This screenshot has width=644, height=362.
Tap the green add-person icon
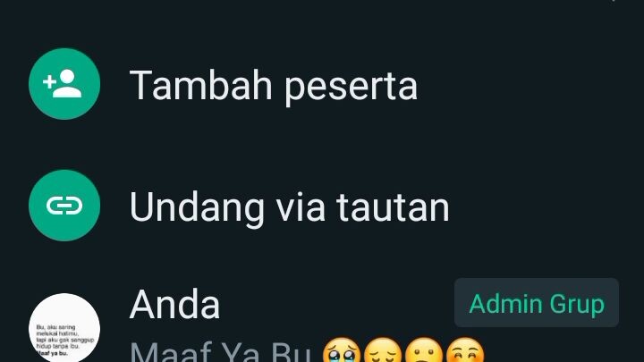point(64,84)
